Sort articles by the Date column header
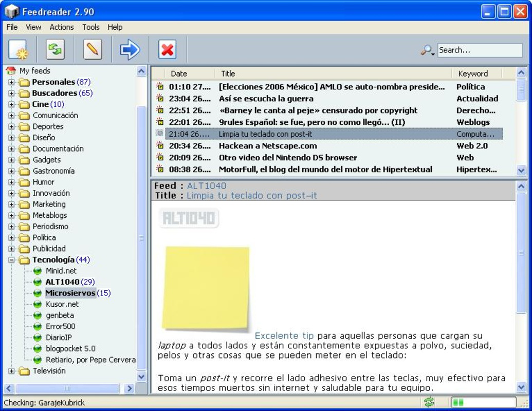 pos(189,73)
